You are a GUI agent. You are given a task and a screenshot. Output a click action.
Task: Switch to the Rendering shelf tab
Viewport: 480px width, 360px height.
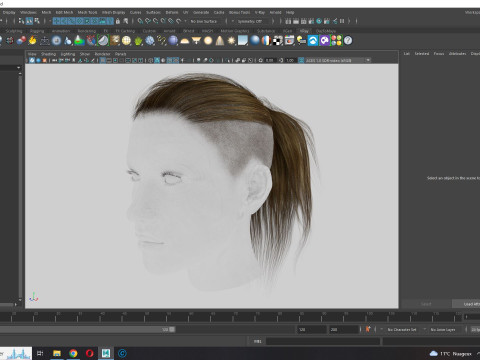pos(87,31)
